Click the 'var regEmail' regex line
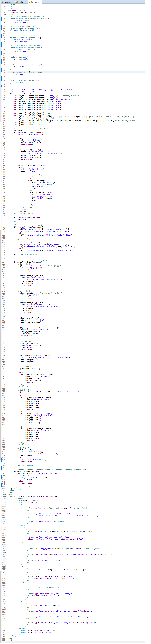The width and height of the screenshot is (151, 644). tap(74, 117)
